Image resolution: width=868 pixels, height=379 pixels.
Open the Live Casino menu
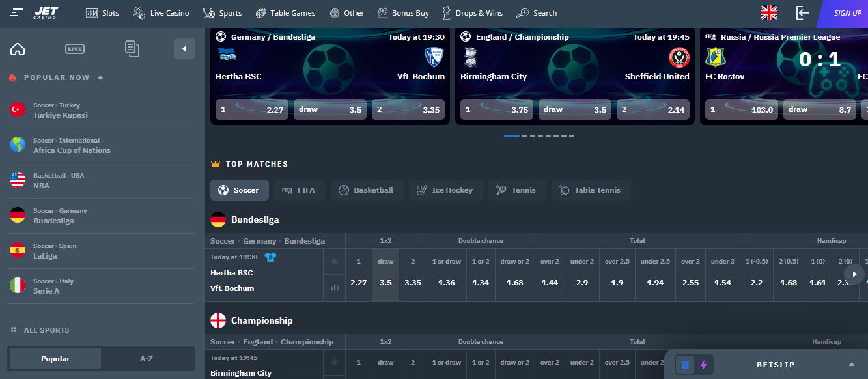click(161, 13)
